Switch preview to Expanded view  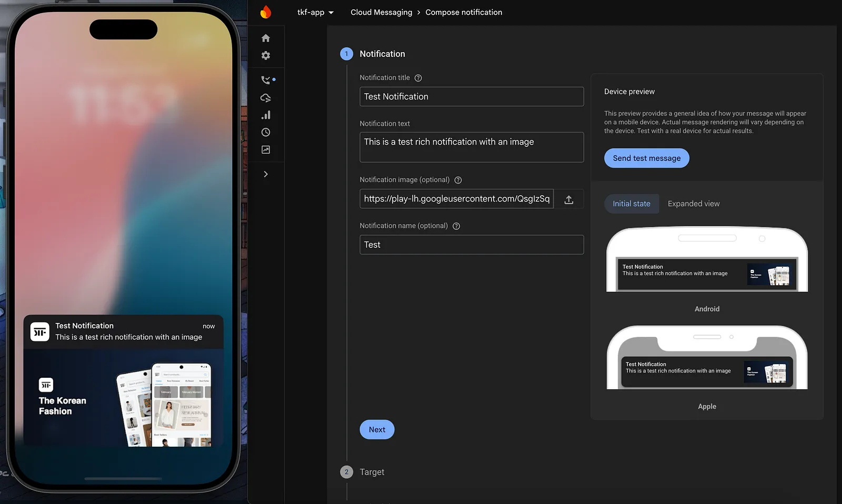(x=694, y=204)
